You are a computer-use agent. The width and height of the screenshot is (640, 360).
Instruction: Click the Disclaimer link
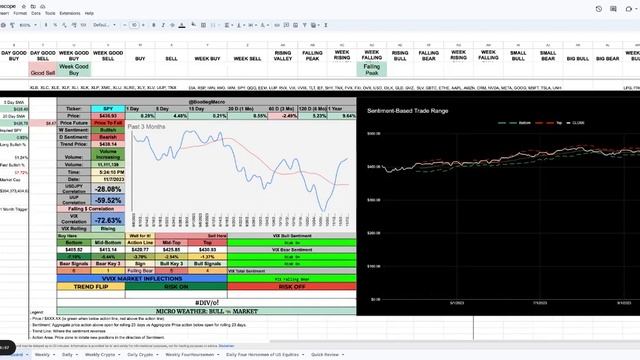pos(227,346)
